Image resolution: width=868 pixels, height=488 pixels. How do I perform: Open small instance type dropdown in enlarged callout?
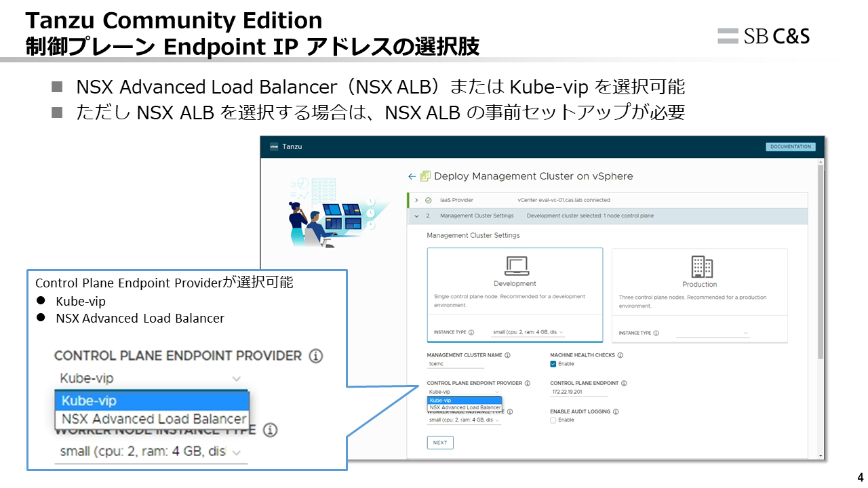[151, 451]
